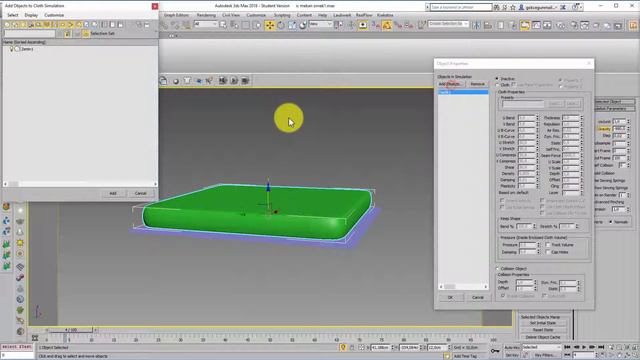Select the Select and Rotate tool
The width and height of the screenshot is (640, 360).
281,25
